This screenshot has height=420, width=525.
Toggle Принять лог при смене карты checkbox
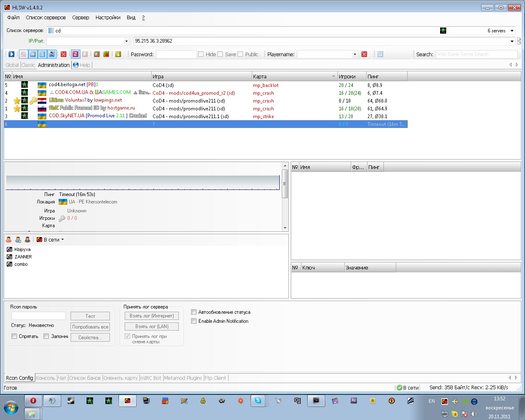(x=128, y=336)
